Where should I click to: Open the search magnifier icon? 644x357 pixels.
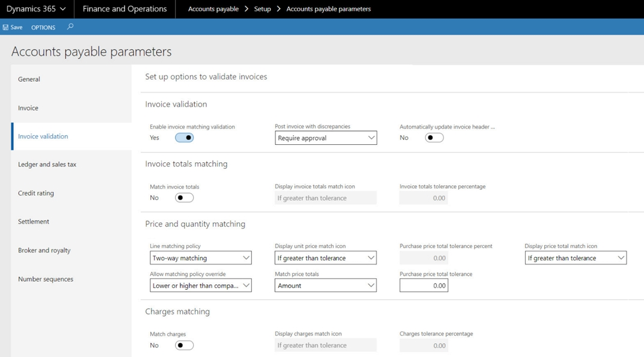(70, 26)
